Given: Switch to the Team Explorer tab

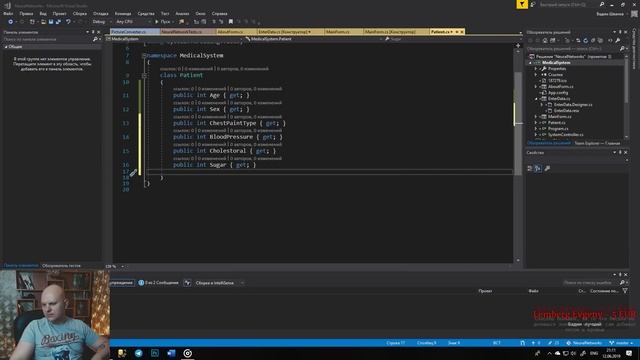Looking at the screenshot, I should (x=597, y=143).
